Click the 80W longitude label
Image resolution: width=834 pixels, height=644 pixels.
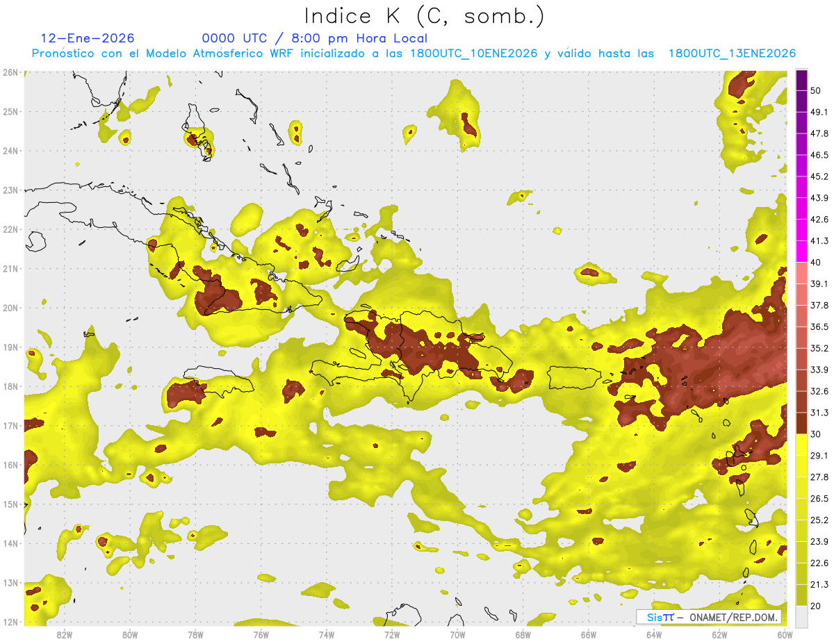tap(130, 634)
